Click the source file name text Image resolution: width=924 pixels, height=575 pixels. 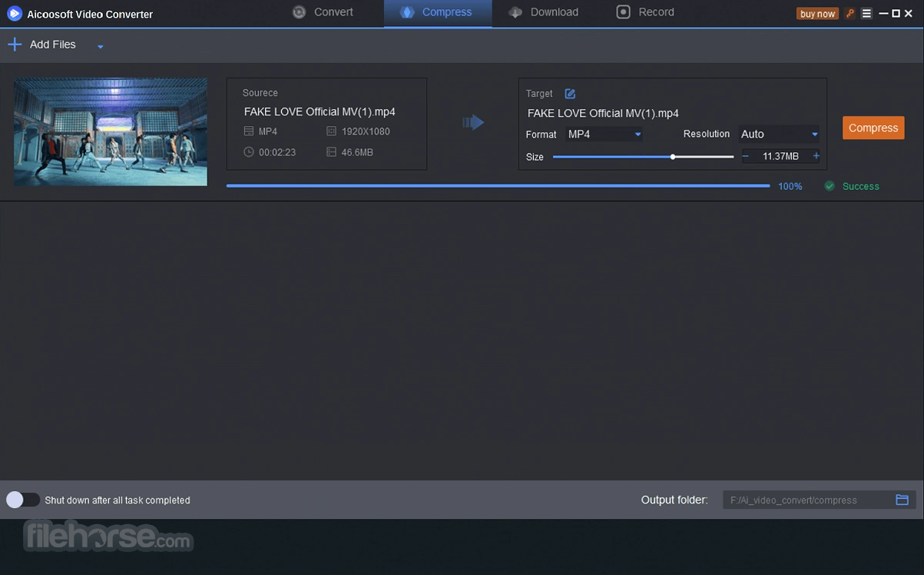[320, 111]
